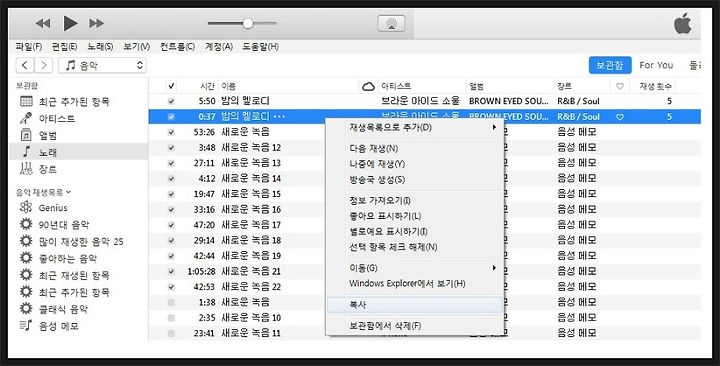Open the 최근 재생된 항목 playlist
Screen dimensions: 720x366
74,275
